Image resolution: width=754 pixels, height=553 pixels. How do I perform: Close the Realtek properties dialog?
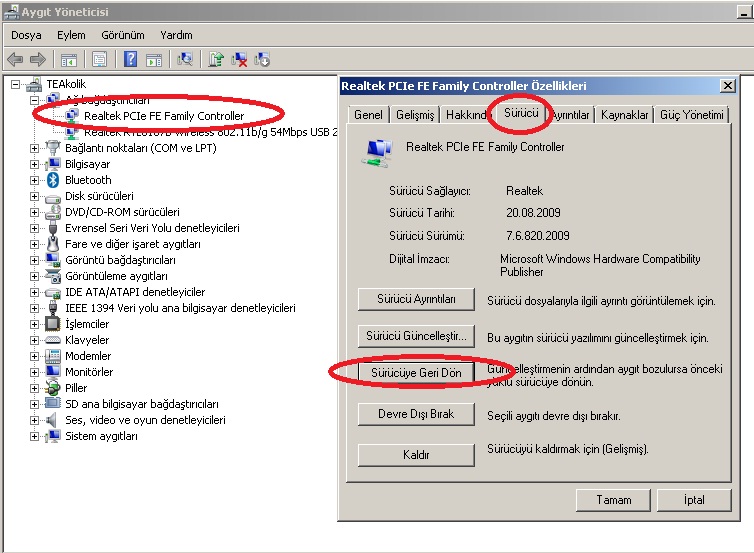[x=728, y=86]
